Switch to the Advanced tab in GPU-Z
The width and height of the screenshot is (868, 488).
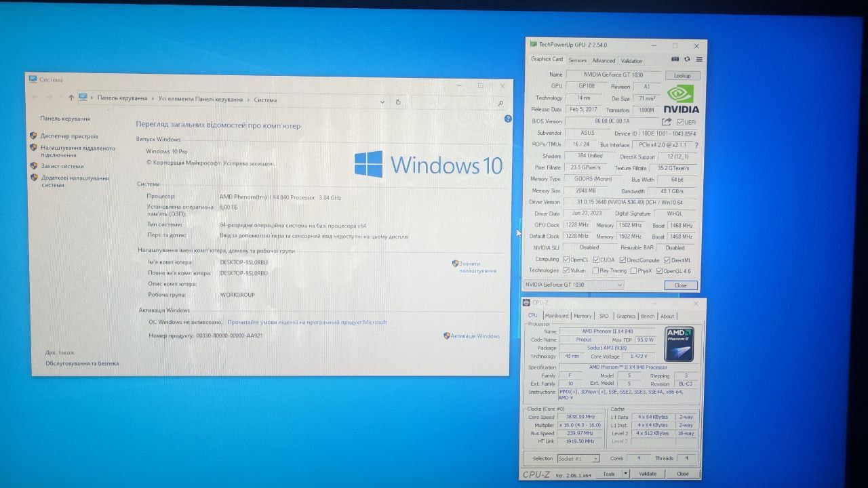click(604, 60)
